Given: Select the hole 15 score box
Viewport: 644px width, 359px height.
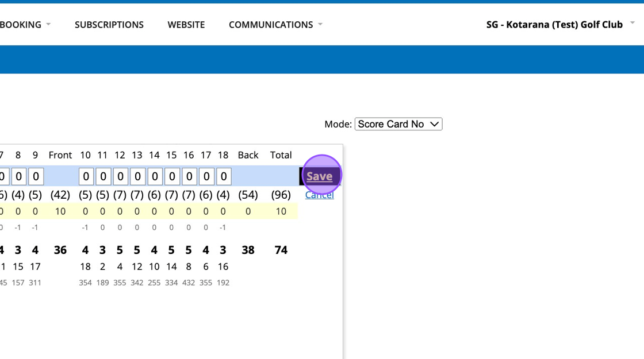Looking at the screenshot, I should coord(172,176).
